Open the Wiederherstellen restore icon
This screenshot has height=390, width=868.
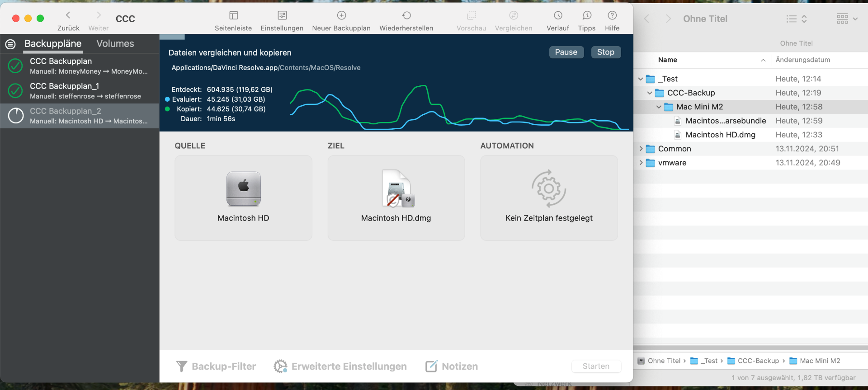(x=406, y=15)
